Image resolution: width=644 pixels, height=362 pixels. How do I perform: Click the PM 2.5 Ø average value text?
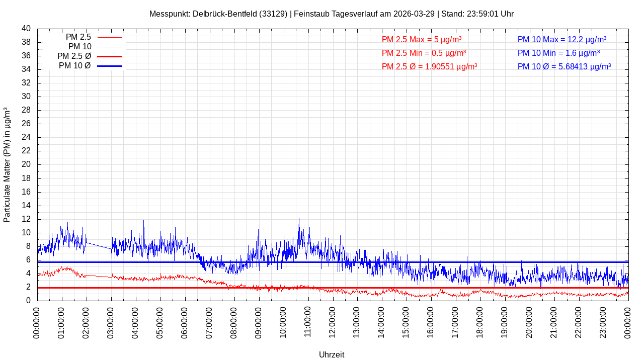tap(429, 66)
